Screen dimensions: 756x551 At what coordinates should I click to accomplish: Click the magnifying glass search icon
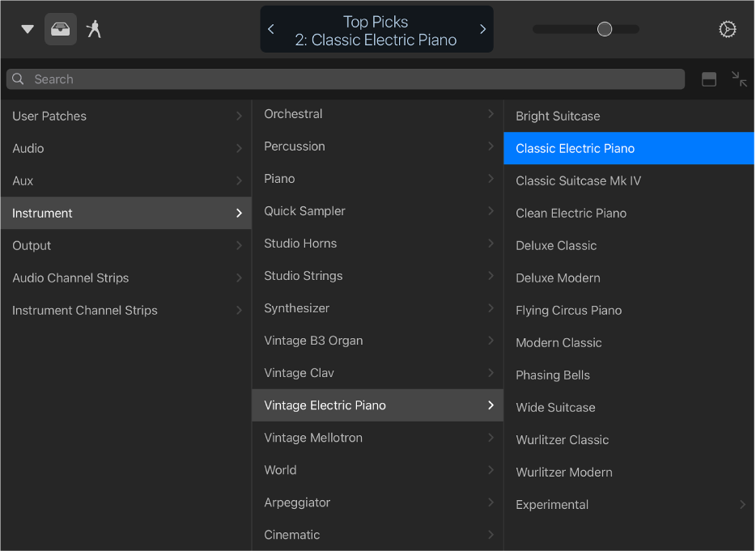(19, 79)
